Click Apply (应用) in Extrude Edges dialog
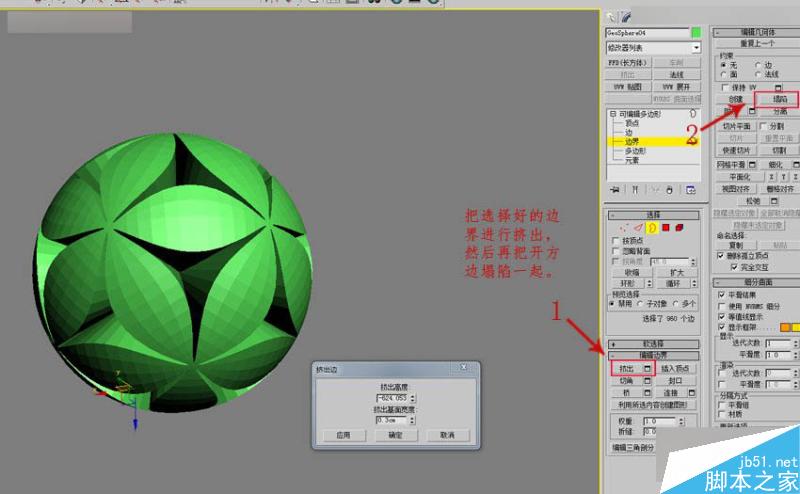This screenshot has height=494, width=800. [x=344, y=435]
